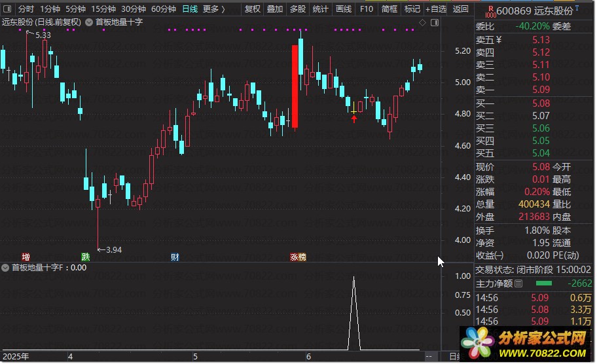Viewport: 597px width, 364px height.
Task: Switch to the 分时 intraday view
Action: 26,9
